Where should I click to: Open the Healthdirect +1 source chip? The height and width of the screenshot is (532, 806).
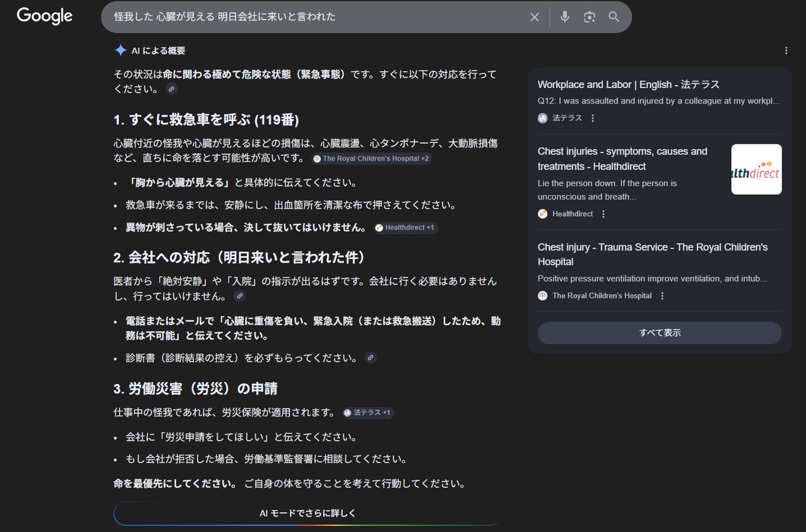click(x=406, y=228)
